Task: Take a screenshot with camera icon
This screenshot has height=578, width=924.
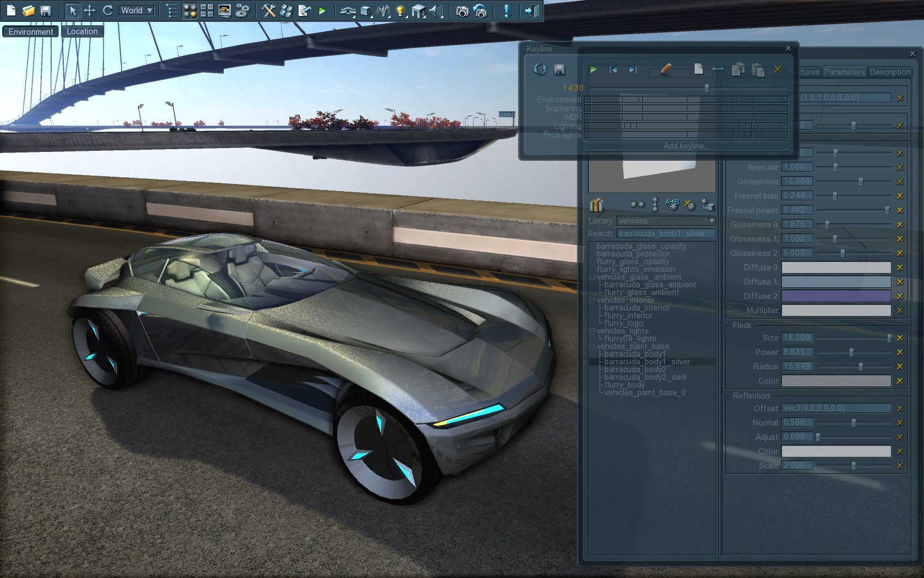Action: 463,10
